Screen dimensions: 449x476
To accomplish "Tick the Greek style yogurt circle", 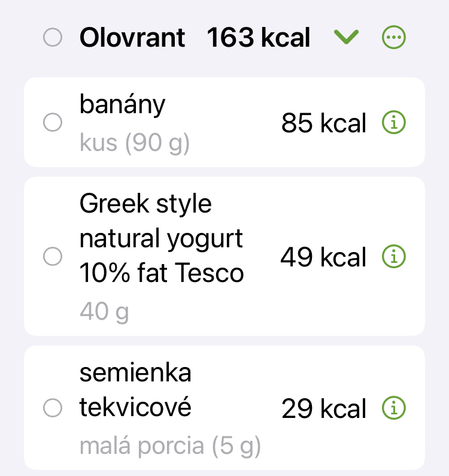I will [x=53, y=257].
